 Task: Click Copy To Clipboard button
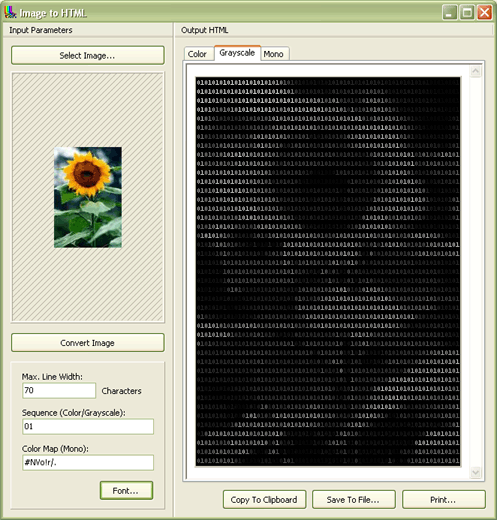click(264, 499)
